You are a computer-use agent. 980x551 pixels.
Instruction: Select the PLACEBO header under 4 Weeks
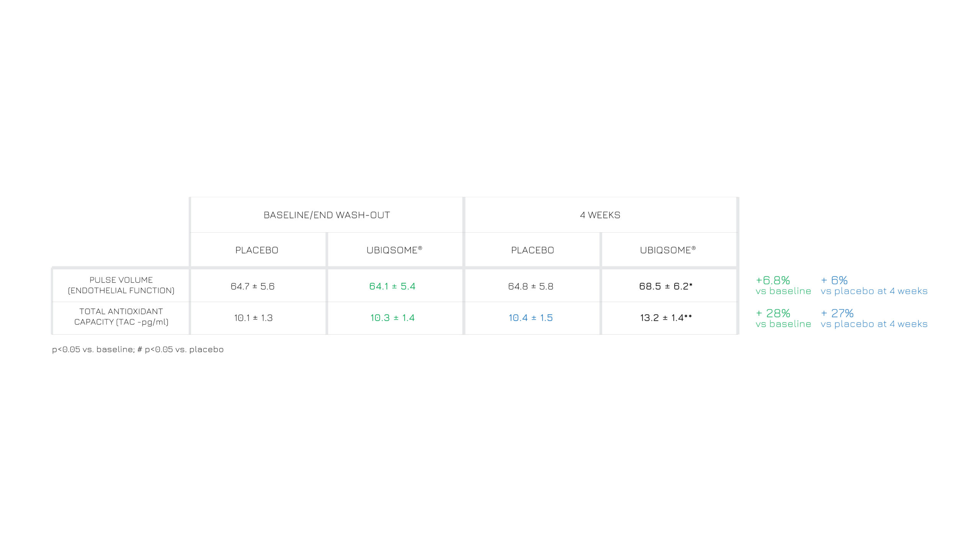532,250
